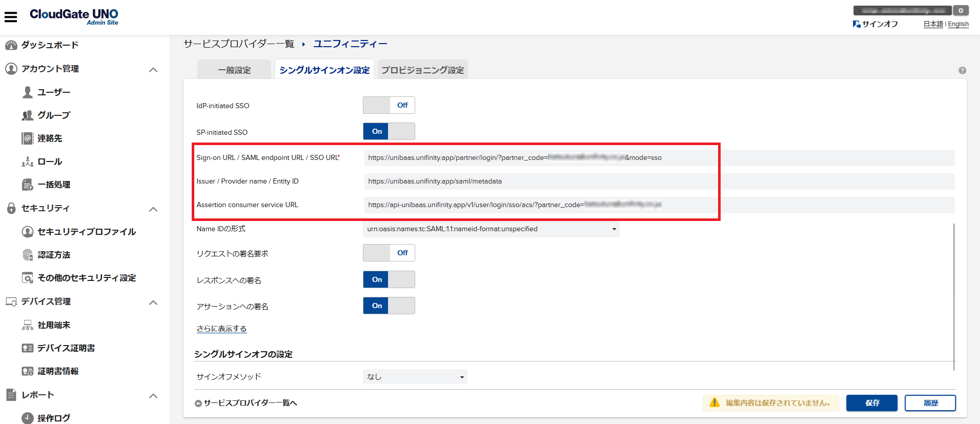Image resolution: width=980 pixels, height=424 pixels.
Task: Enable the IdP-initiated SSO toggle
Action: click(x=389, y=105)
